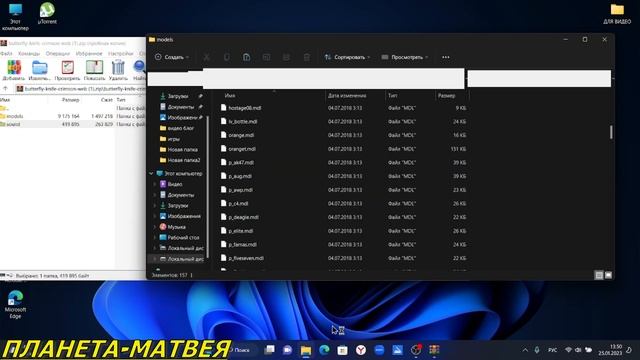Open Microsoft Edge from the taskbar
The height and width of the screenshot is (360, 640).
[324, 350]
